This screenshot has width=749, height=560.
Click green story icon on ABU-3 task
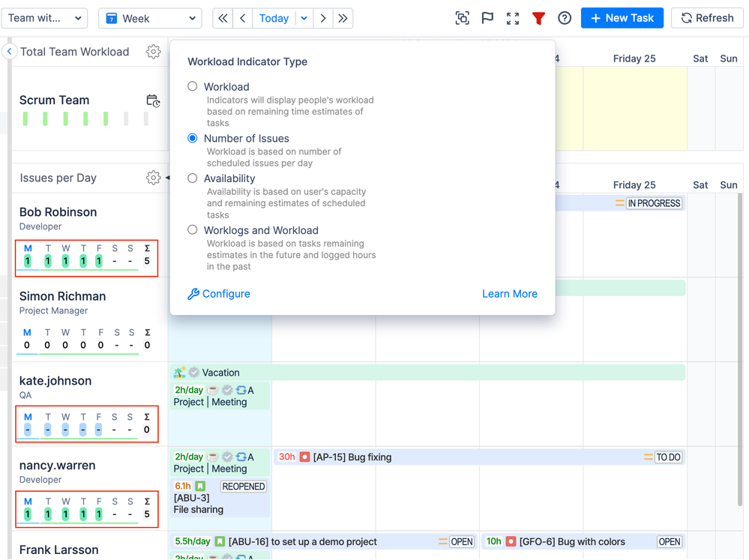tap(200, 486)
